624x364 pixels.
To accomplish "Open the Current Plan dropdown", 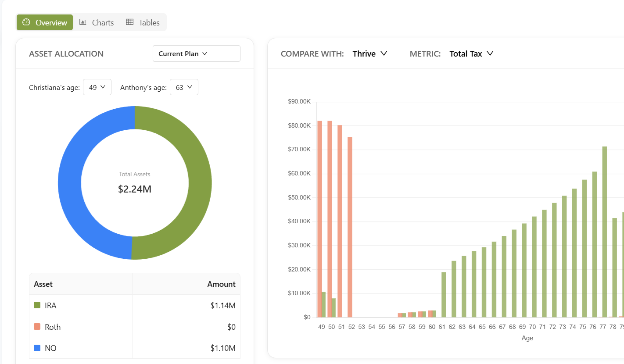I will [196, 53].
